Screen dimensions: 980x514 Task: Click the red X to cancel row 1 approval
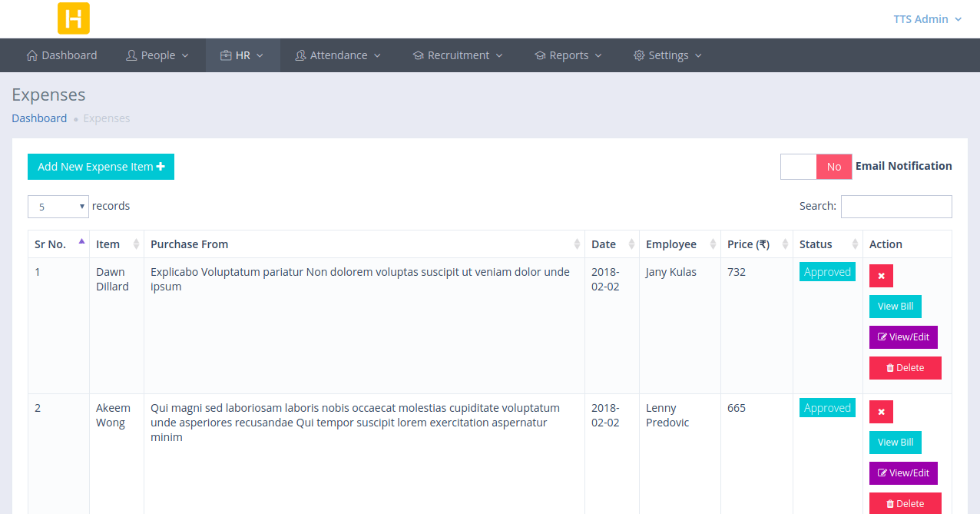pos(881,275)
